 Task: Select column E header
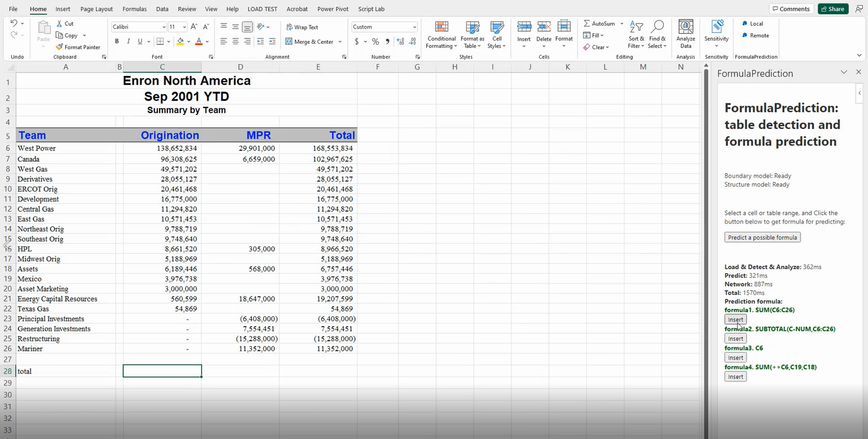(x=318, y=67)
